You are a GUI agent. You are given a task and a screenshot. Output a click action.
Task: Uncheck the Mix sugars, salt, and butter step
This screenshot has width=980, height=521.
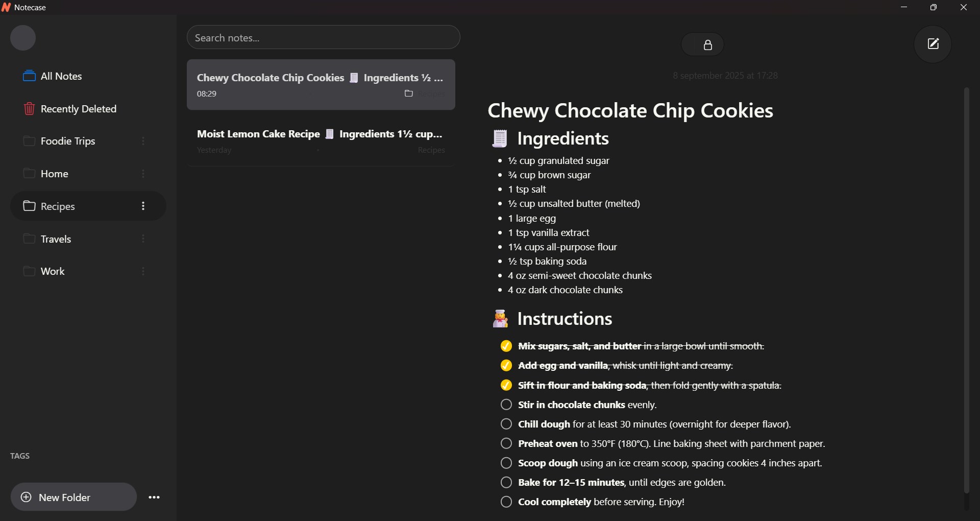[506, 346]
